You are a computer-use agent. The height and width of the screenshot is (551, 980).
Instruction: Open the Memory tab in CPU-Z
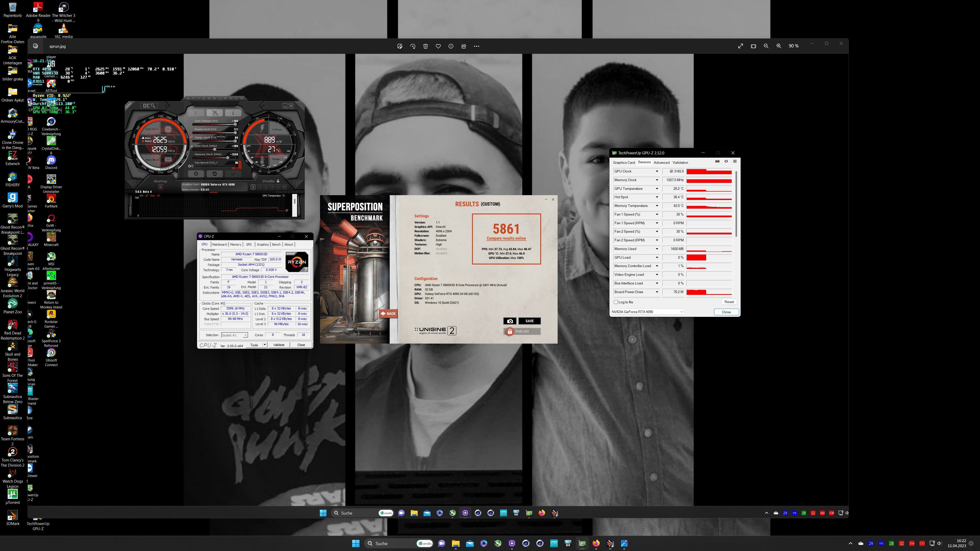[x=235, y=245]
